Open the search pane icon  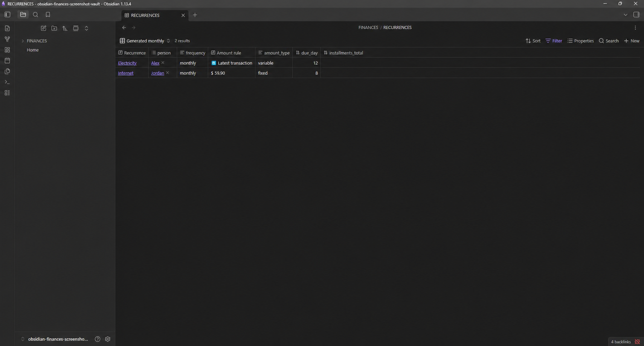click(35, 15)
